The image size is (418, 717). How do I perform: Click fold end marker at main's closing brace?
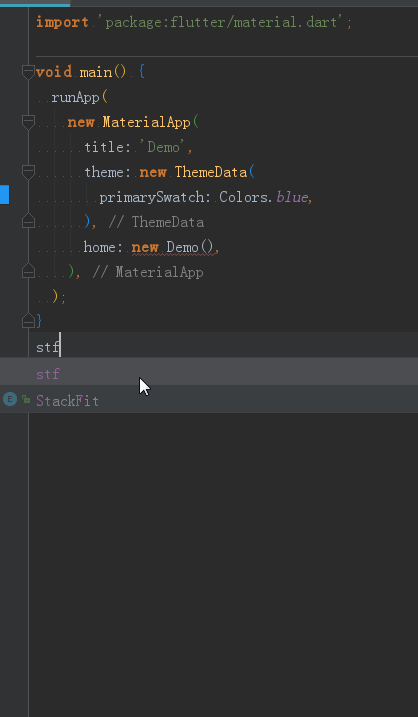pyautogui.click(x=28, y=321)
